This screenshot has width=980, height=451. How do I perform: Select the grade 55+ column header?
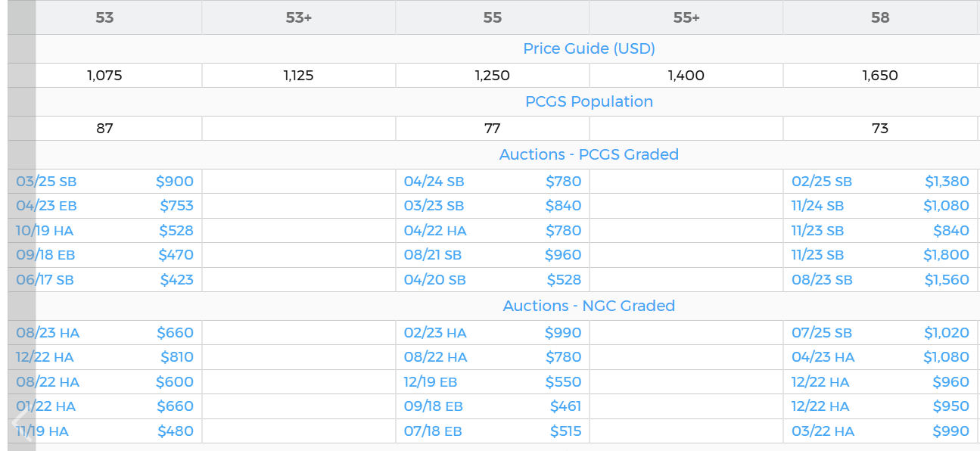[686, 17]
